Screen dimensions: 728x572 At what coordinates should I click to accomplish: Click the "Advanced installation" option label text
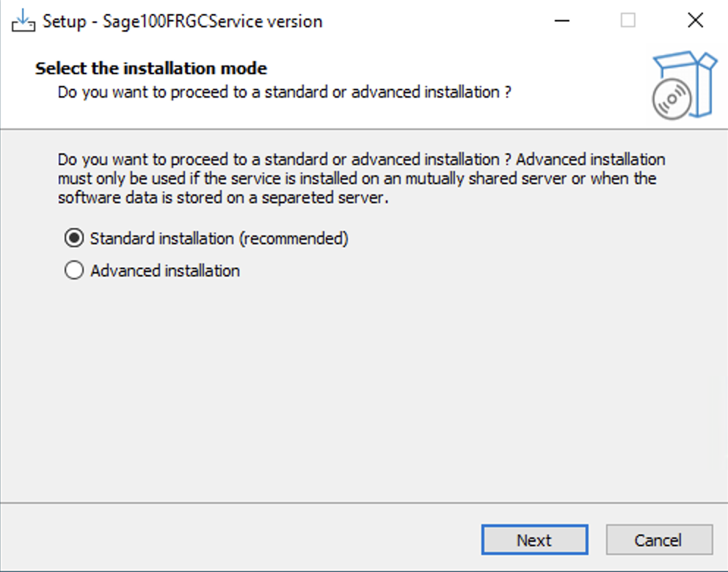pos(165,271)
